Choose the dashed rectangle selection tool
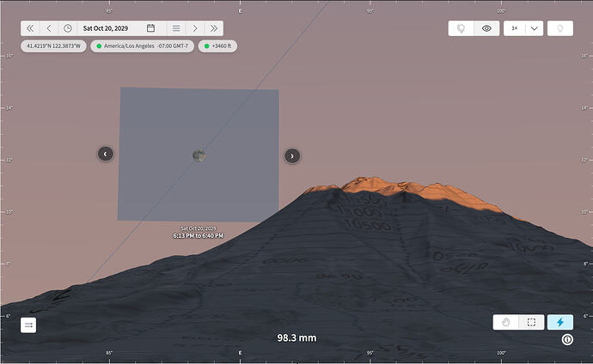Image resolution: width=593 pixels, height=364 pixels. click(531, 322)
